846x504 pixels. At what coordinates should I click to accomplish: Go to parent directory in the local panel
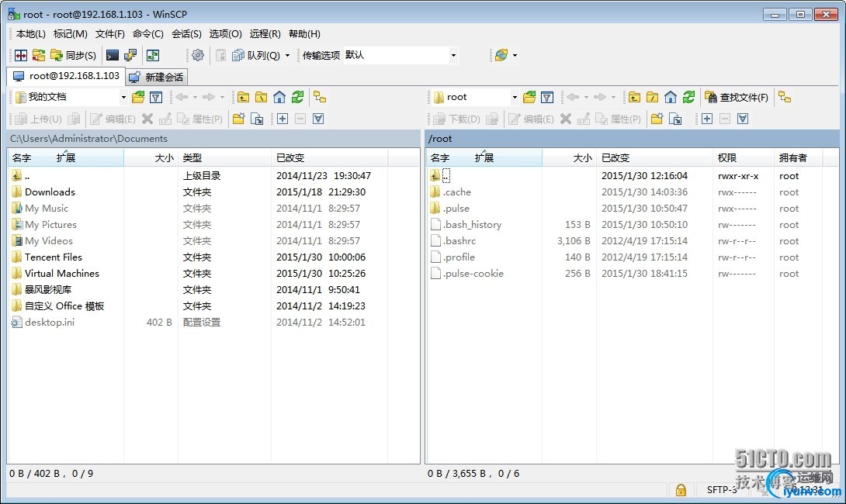[244, 97]
